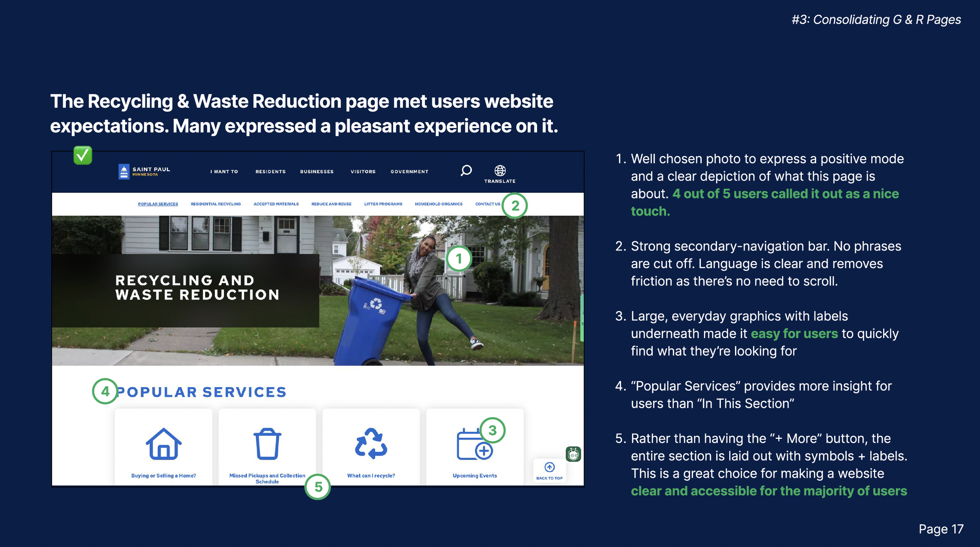Click the Household Organics link

(439, 204)
